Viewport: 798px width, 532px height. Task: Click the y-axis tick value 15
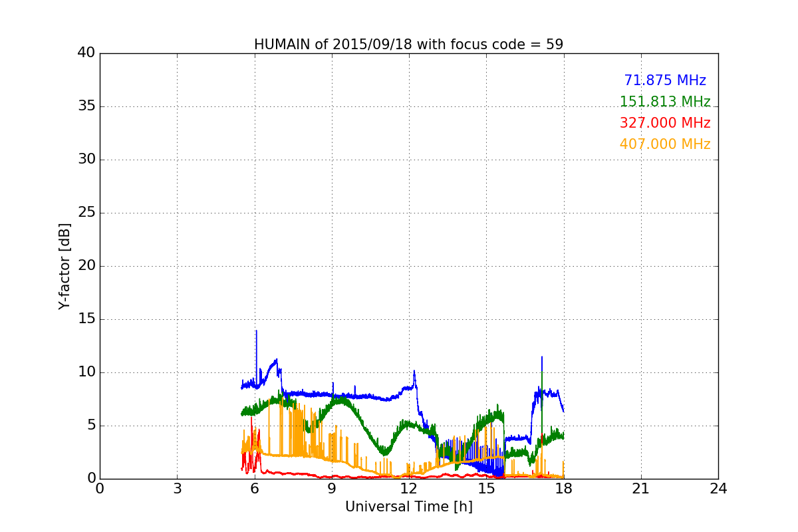click(x=86, y=319)
